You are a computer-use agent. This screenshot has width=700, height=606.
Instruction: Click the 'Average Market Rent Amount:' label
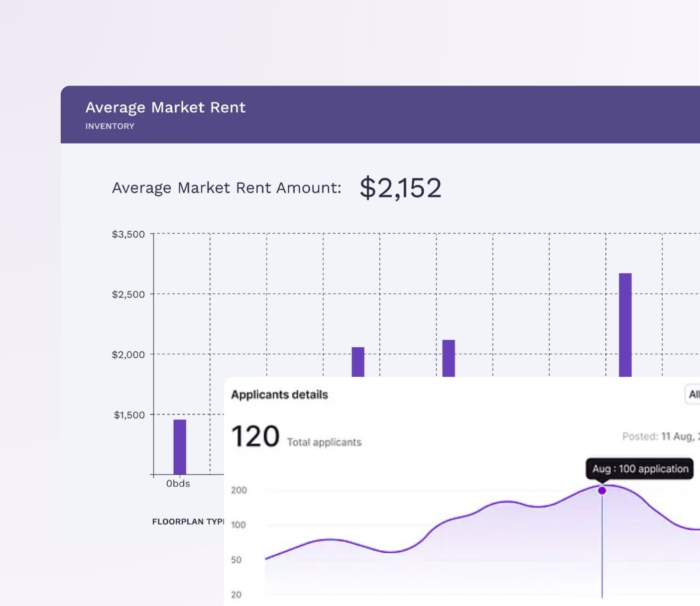point(227,188)
